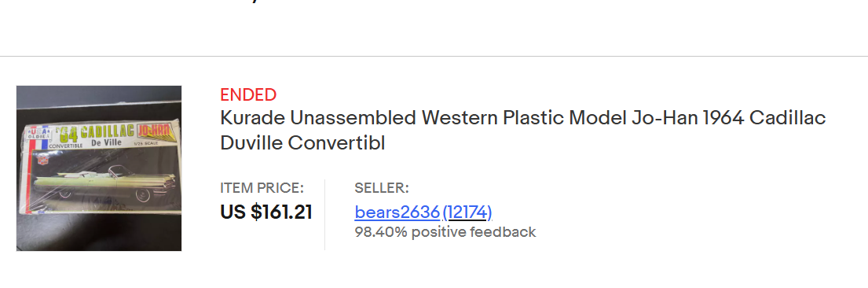Click the vertical divider between price and seller
Viewport: 868px width, 288px height.
(325, 214)
